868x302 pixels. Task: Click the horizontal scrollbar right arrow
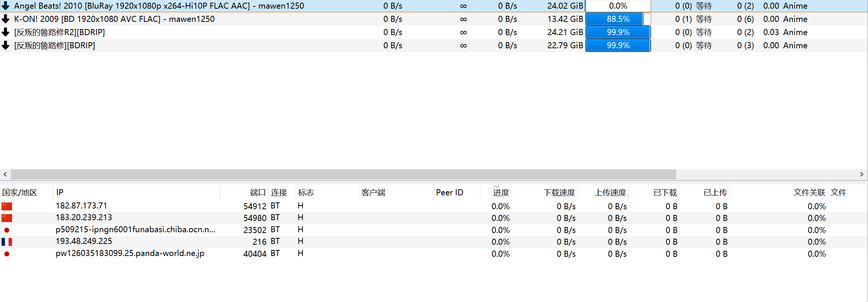click(x=862, y=174)
